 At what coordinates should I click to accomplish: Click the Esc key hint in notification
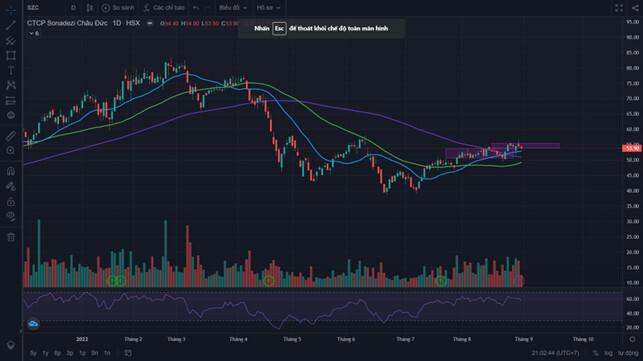point(279,28)
